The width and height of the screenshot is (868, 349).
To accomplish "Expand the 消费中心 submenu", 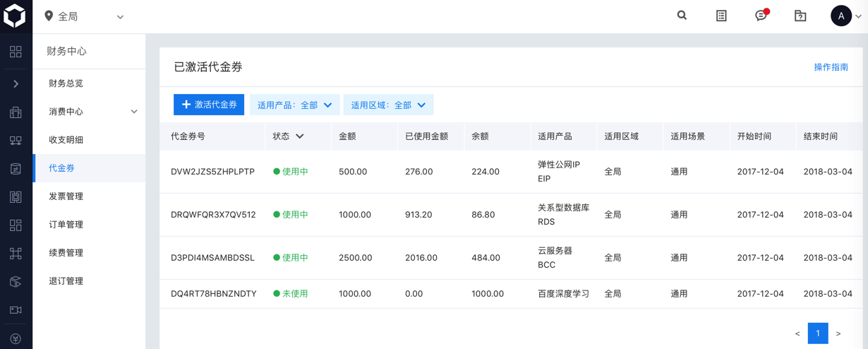I will 134,112.
